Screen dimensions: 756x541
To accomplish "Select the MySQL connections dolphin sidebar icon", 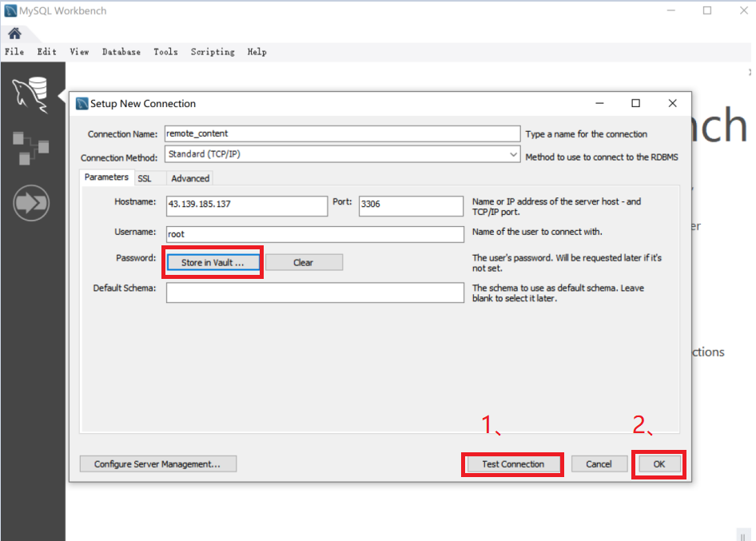I will coord(31,94).
